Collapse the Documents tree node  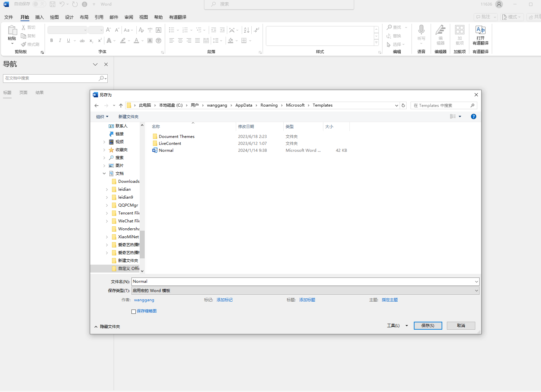click(x=104, y=174)
